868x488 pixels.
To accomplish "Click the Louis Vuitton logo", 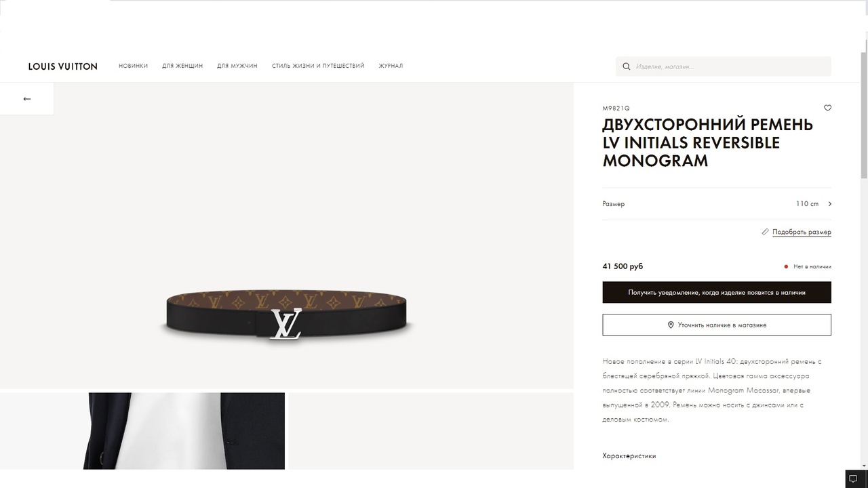I will point(62,66).
